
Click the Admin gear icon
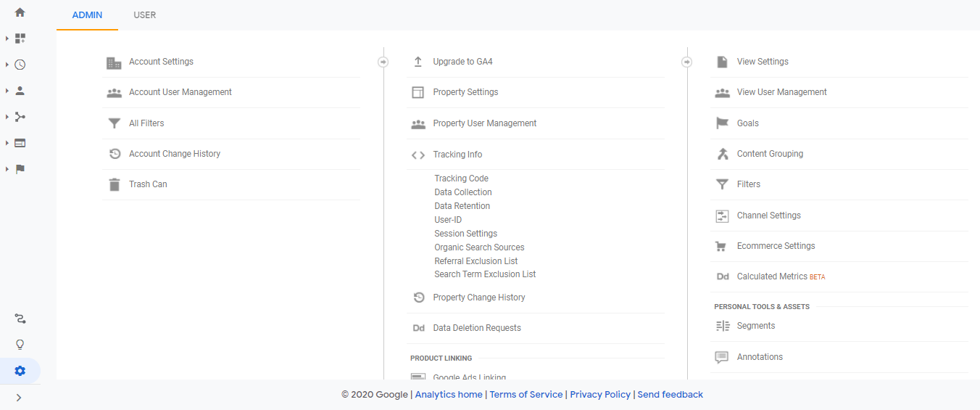20,371
